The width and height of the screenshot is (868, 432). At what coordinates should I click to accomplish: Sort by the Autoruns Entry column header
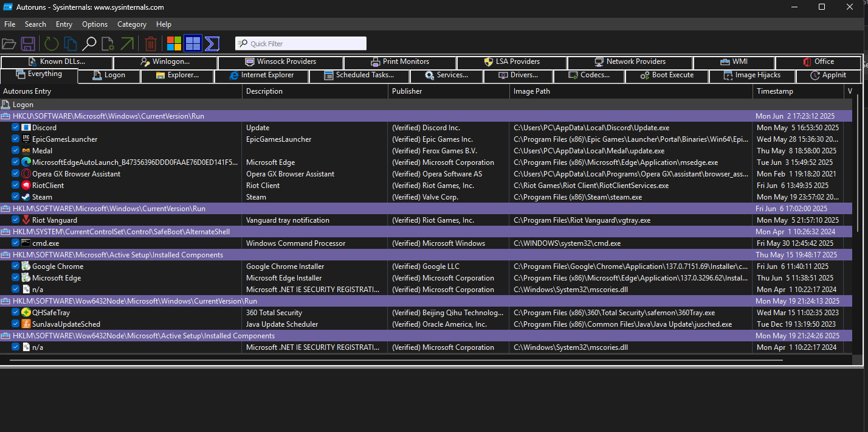[x=121, y=91]
